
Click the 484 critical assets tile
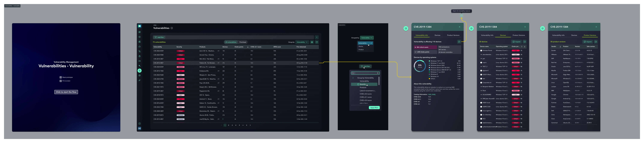click(x=425, y=47)
